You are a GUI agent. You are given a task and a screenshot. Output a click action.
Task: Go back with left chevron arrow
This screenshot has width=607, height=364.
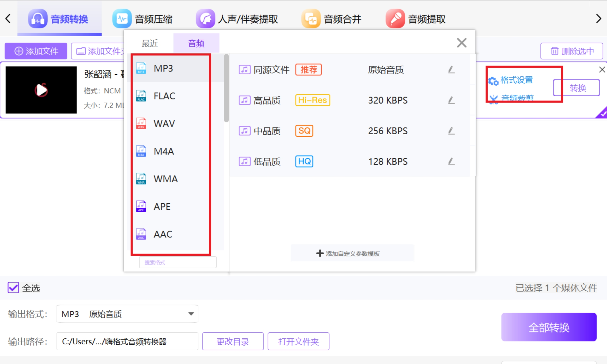click(8, 19)
